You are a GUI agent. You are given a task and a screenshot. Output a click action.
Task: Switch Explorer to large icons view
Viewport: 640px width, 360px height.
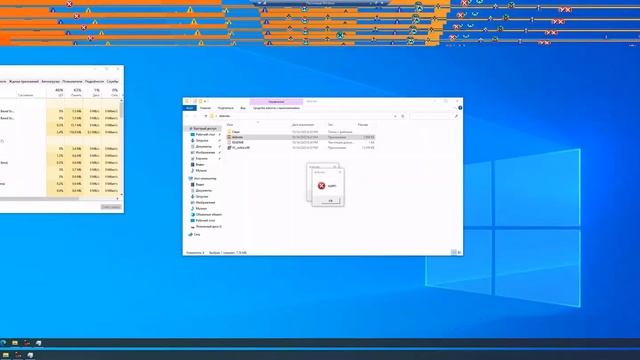460,253
